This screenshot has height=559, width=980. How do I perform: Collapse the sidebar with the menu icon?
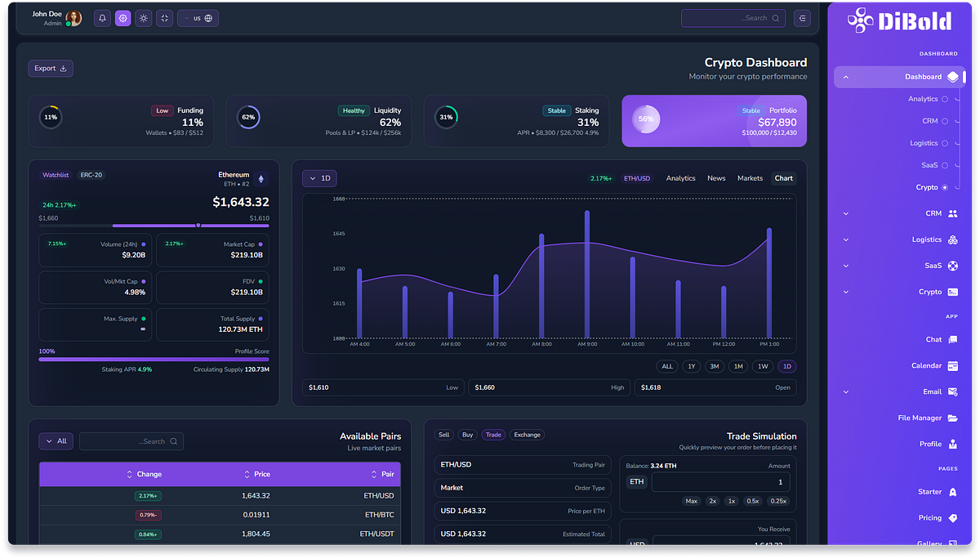point(802,18)
